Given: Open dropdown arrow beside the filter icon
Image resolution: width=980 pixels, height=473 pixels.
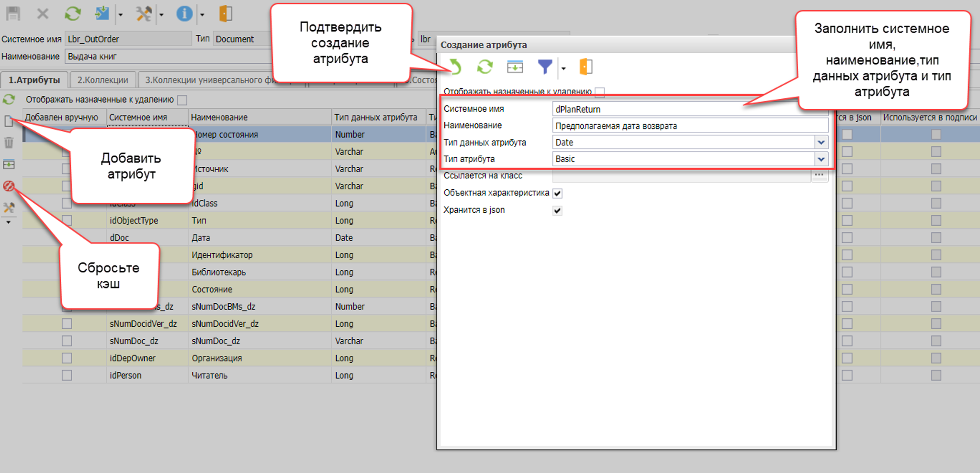Looking at the screenshot, I should [x=563, y=69].
